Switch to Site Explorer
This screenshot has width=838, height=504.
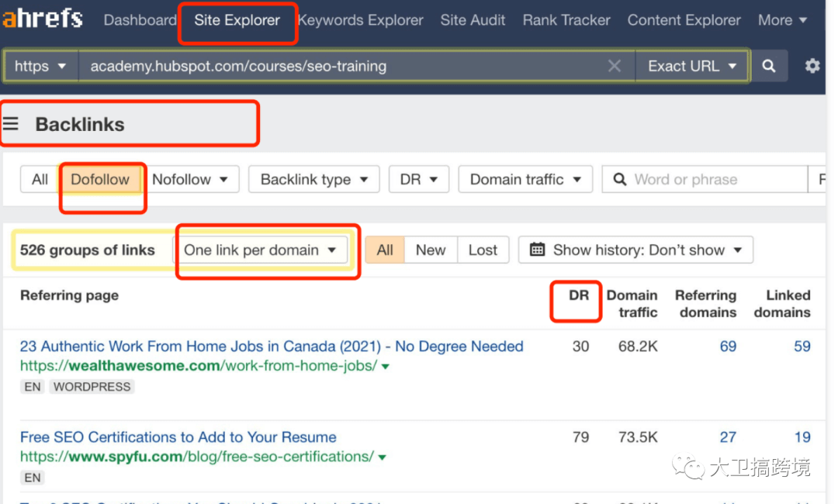click(237, 20)
